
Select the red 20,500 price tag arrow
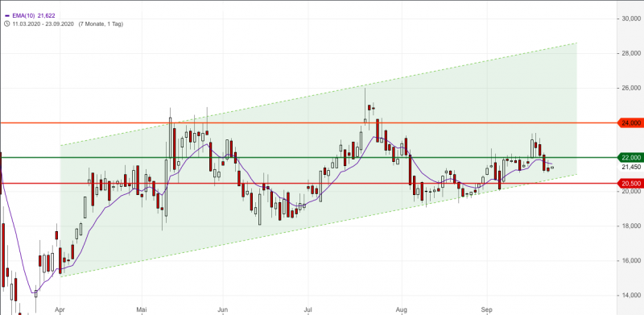click(x=630, y=184)
